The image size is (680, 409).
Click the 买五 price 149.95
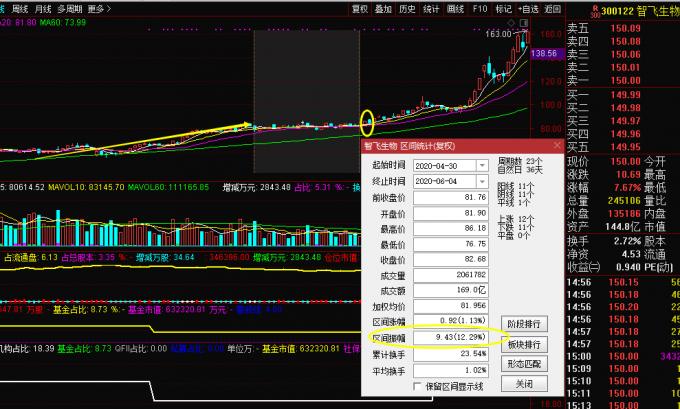pos(625,147)
